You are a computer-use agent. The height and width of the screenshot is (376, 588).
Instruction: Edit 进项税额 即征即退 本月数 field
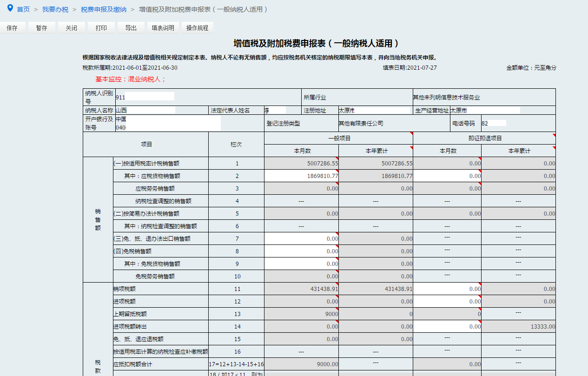447,301
